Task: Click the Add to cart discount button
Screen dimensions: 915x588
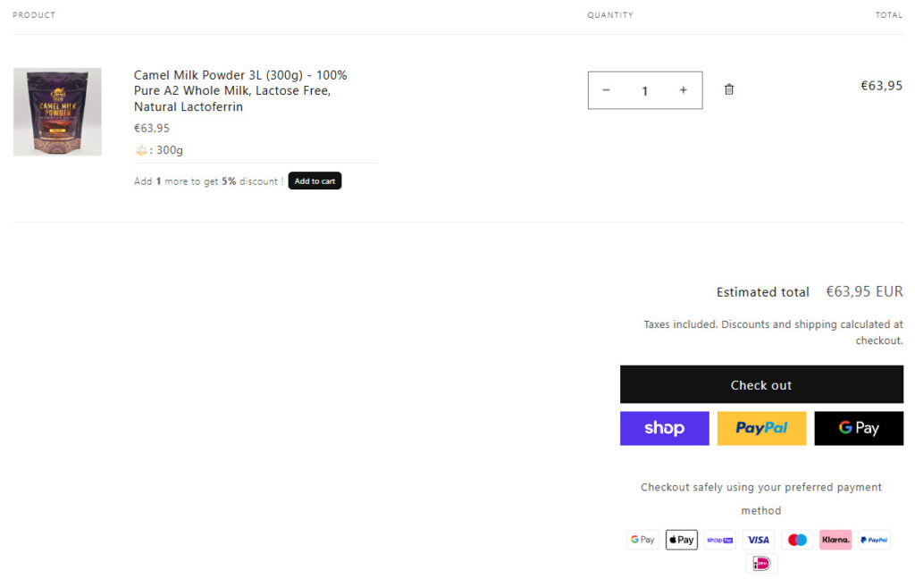Action: point(315,181)
